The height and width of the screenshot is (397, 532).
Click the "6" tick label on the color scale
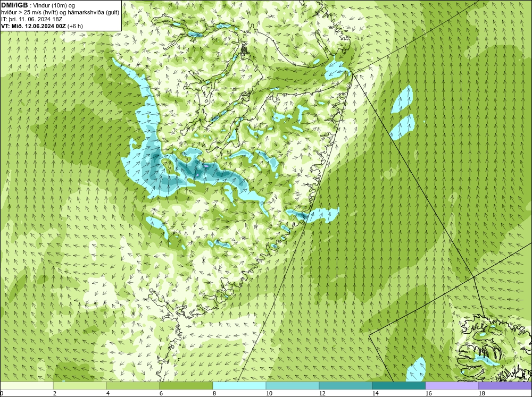[162, 393]
